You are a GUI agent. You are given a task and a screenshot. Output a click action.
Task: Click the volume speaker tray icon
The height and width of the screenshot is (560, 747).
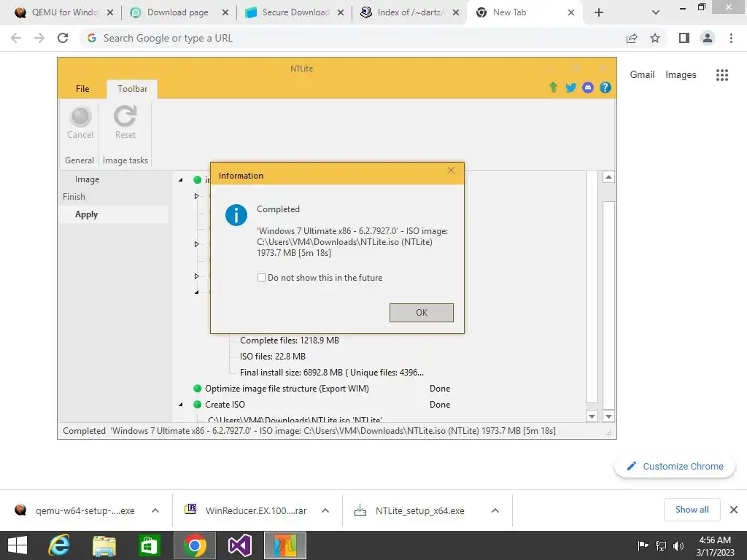678,546
